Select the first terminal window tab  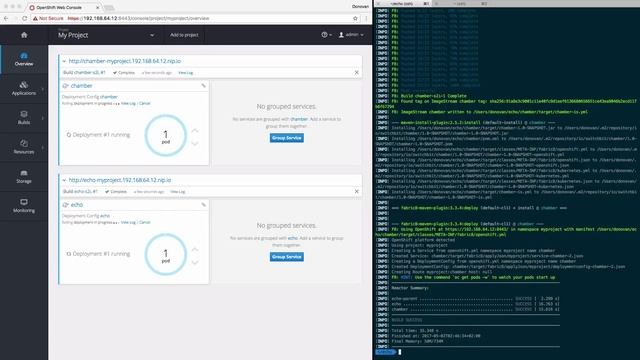(402, 3)
